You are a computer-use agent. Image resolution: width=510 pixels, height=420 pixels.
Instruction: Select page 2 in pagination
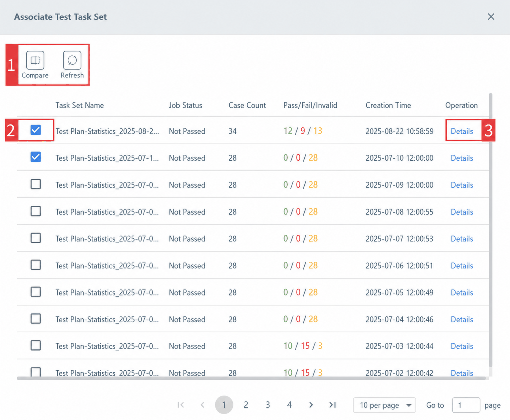point(246,405)
